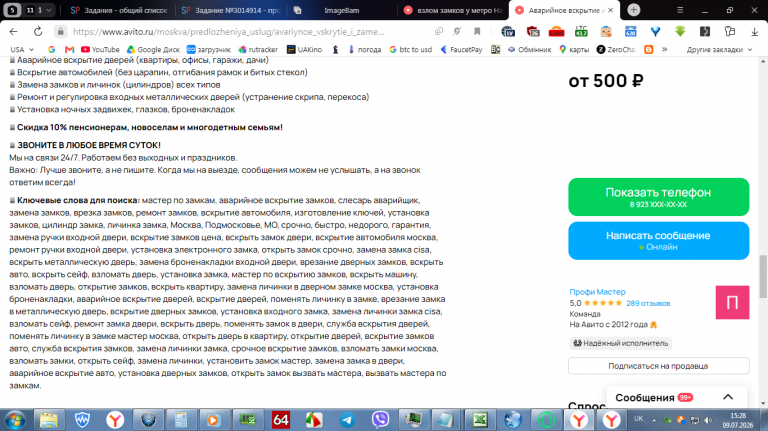Expand Другие закладки folder
This screenshot has width=768, height=431.
719,49
